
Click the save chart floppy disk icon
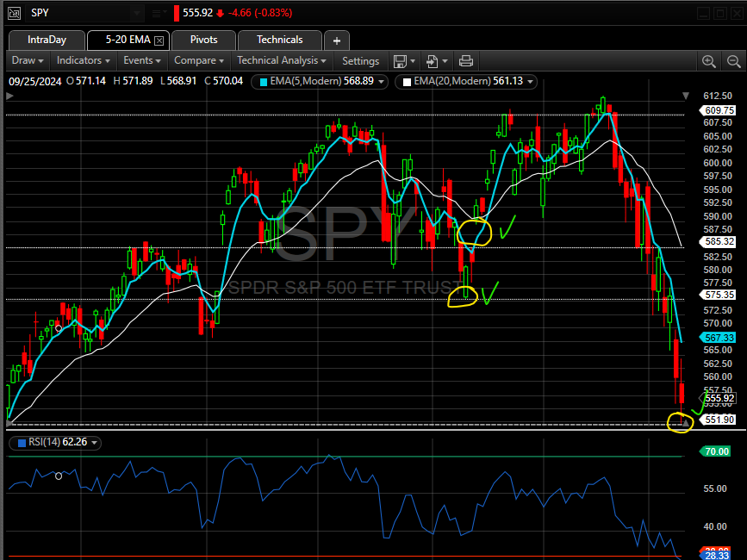(x=400, y=61)
